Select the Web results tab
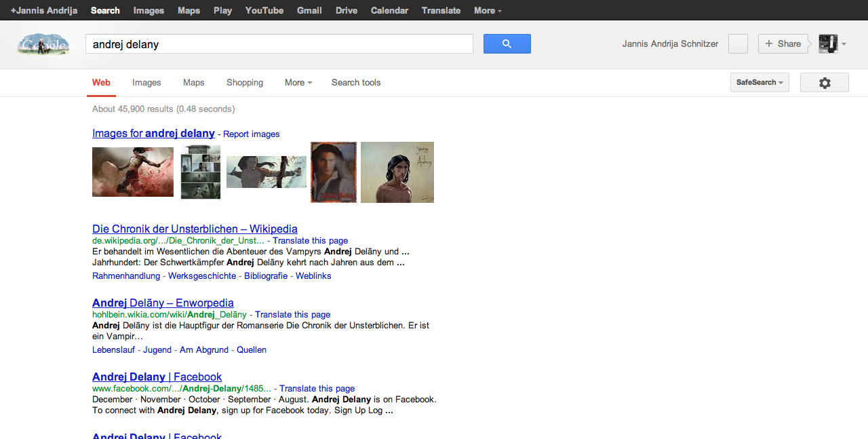 coord(101,83)
